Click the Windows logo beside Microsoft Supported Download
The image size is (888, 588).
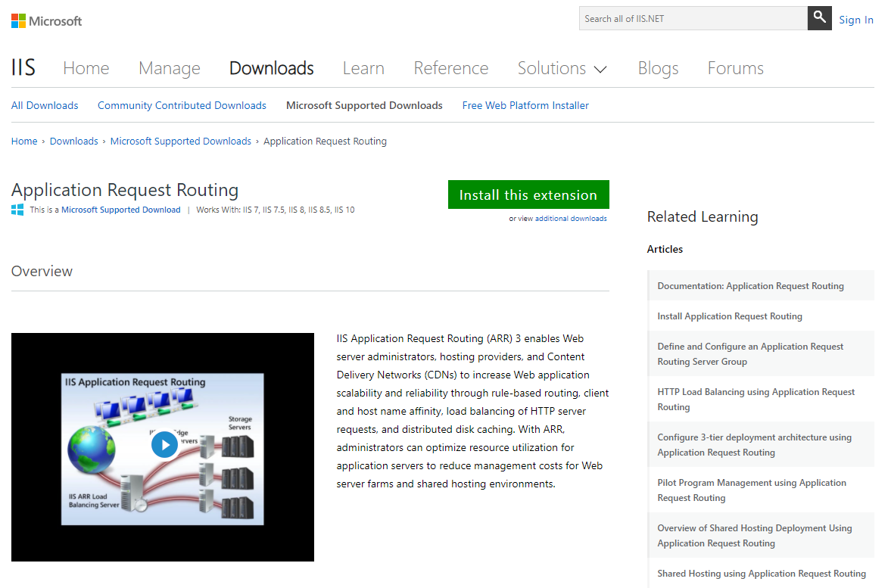[x=17, y=210]
